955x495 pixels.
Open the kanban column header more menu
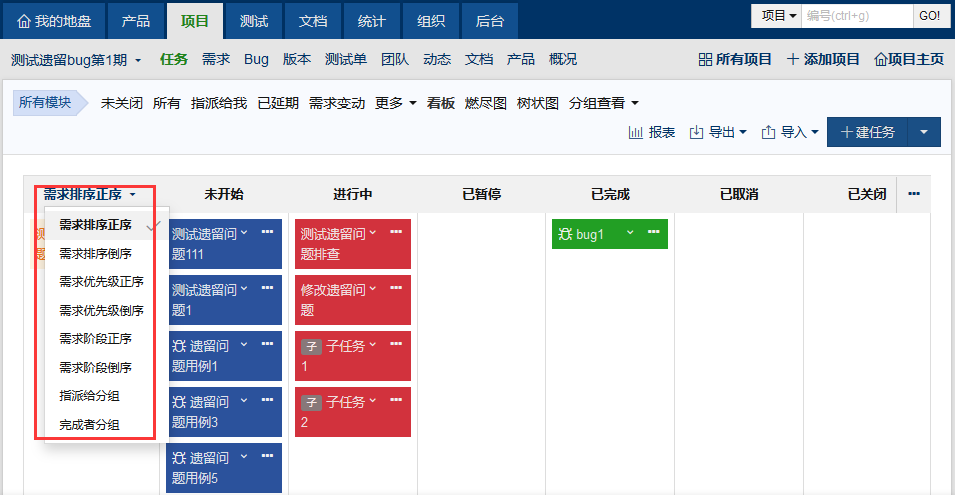tap(913, 194)
